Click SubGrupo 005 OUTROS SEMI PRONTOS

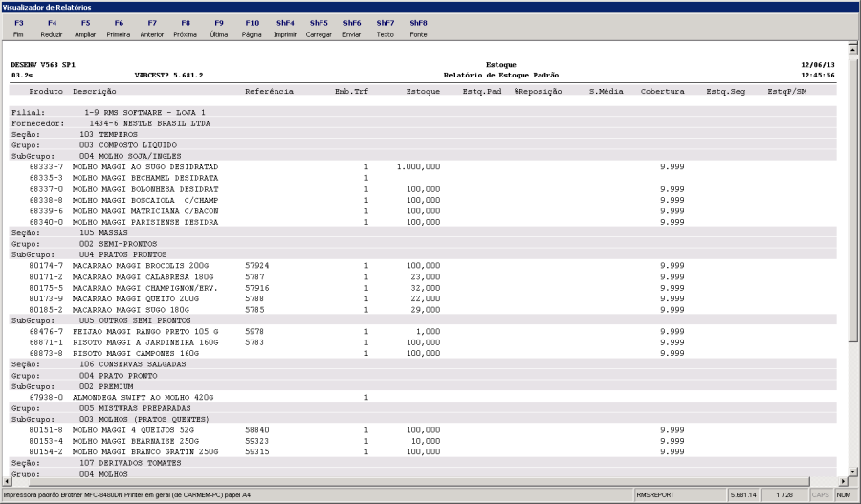(x=423, y=320)
